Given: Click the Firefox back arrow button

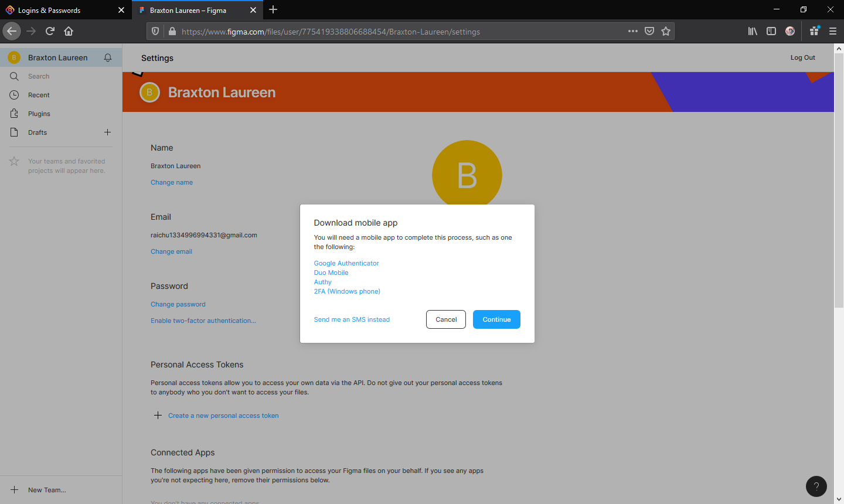Looking at the screenshot, I should 12,31.
